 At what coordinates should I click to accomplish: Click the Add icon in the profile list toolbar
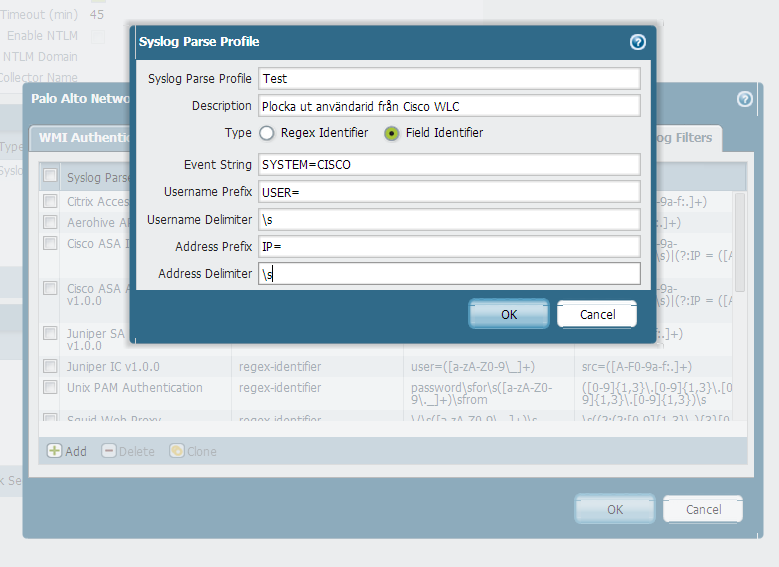pos(54,451)
